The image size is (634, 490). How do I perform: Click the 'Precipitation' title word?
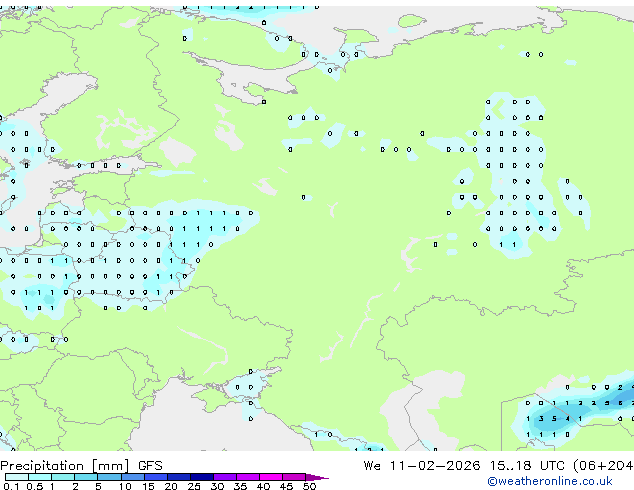tap(42, 466)
